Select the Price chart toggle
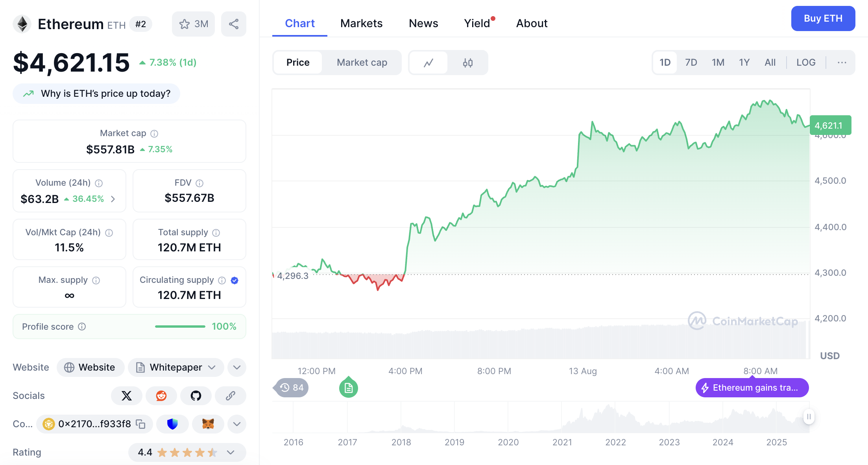Viewport: 868px width, 465px height. click(298, 63)
